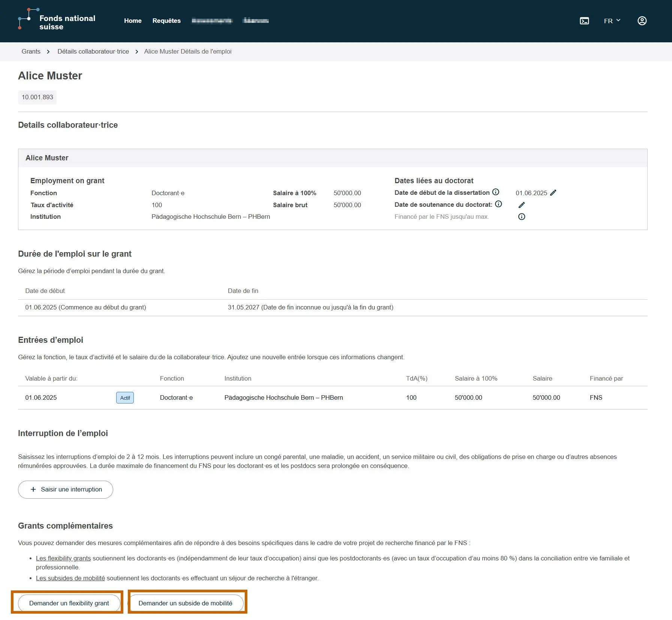
Task: Click the Pädagogische Hochschule Bern institution cell in entries table
Action: coord(283,398)
